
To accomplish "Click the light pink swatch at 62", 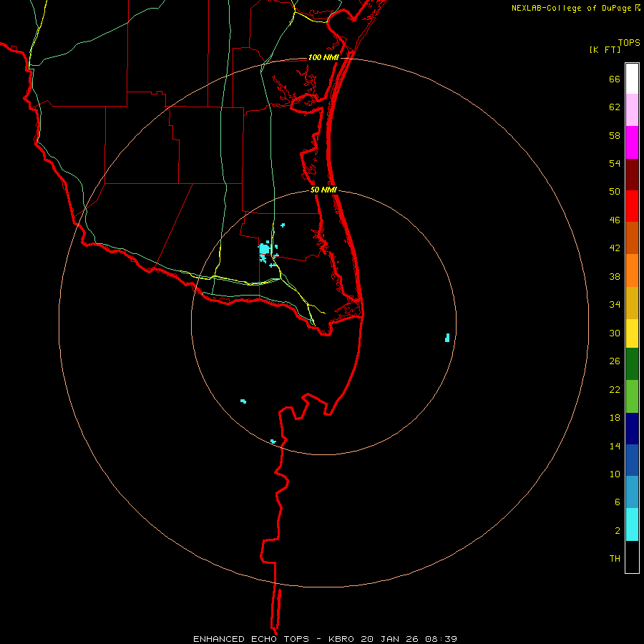I will point(632,109).
